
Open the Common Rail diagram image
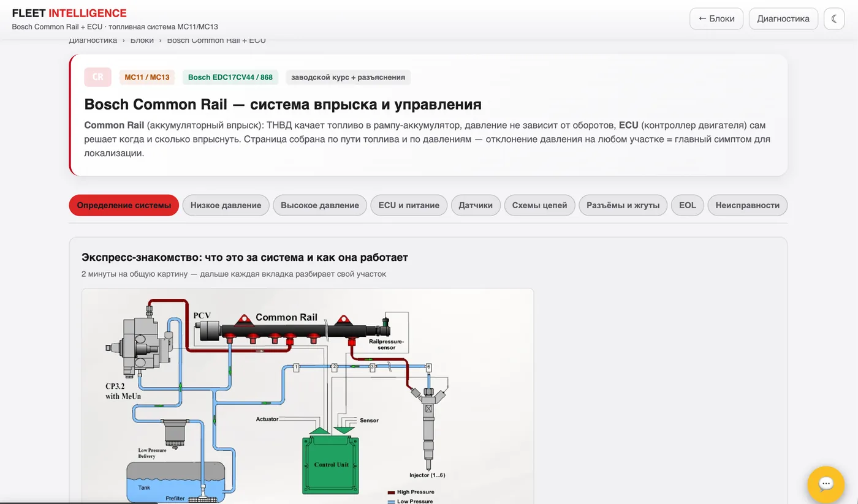coord(308,396)
